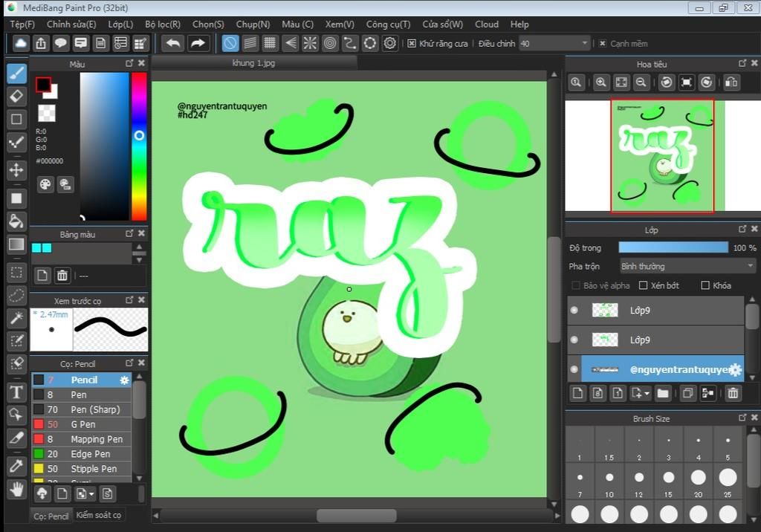Select the Eyedropper tool
761x532 pixels.
(16, 466)
